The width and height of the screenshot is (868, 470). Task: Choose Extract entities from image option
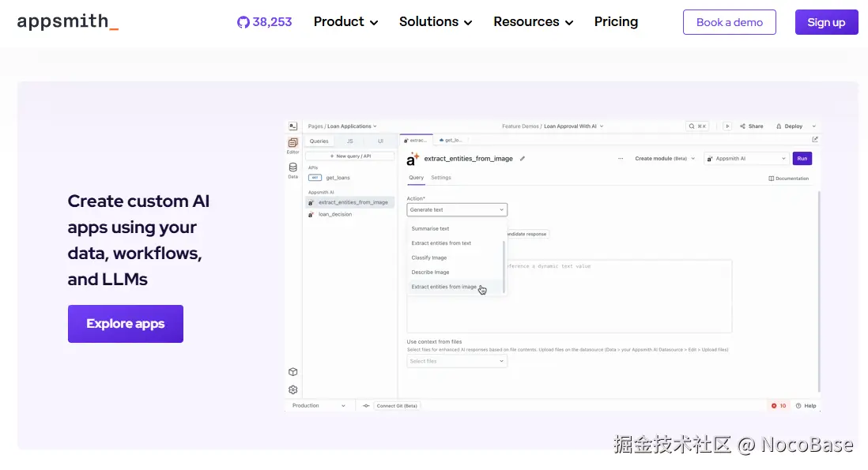click(x=444, y=287)
